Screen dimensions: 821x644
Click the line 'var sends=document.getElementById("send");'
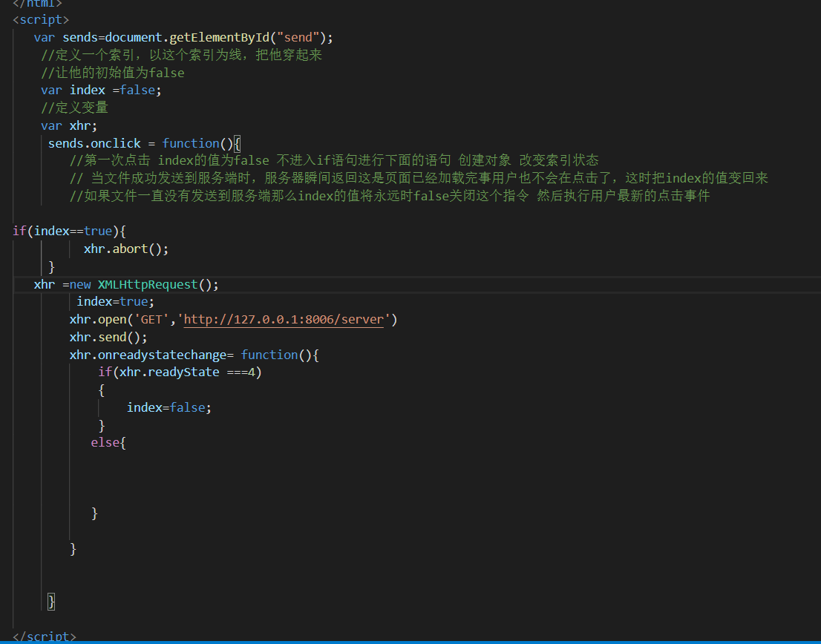[x=183, y=38]
